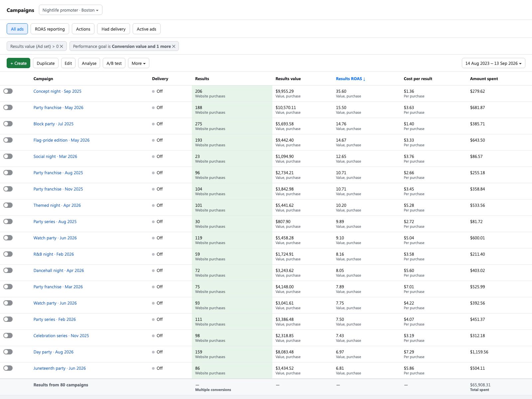Click the $7.29 cost per result cell
Viewport: 532px width, 399px height.
pyautogui.click(x=409, y=352)
